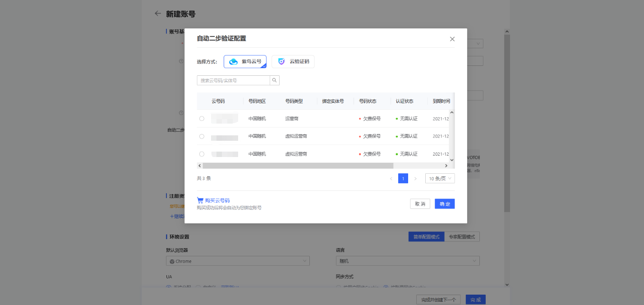The image size is (644, 305).
Task: Confirm selection with the 确定 button
Action: pyautogui.click(x=444, y=203)
